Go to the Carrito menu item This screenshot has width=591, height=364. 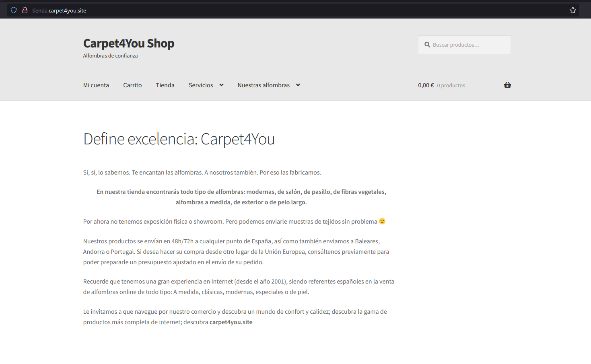(132, 85)
